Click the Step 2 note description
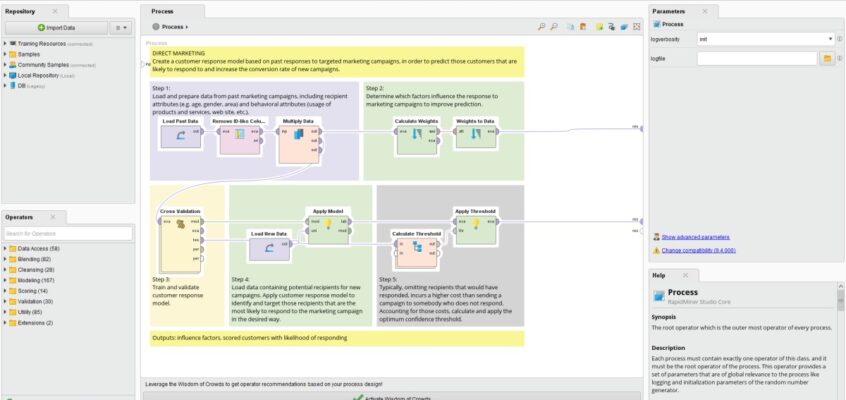 pos(432,100)
